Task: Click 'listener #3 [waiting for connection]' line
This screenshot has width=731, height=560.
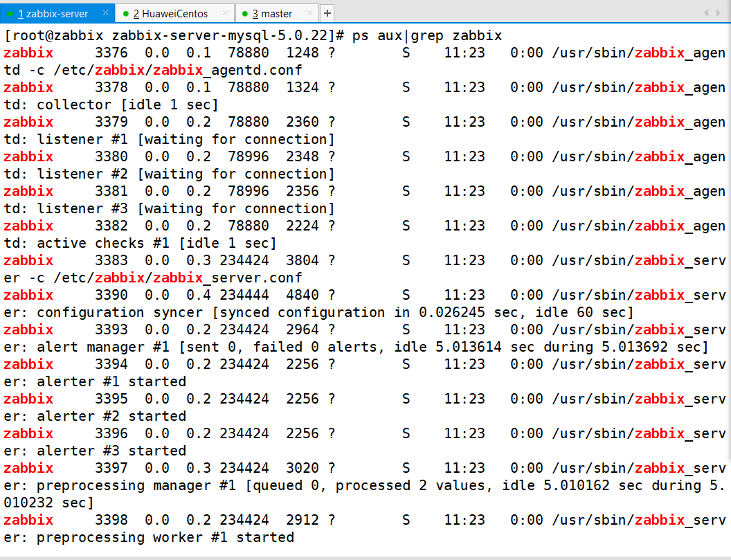Action: (x=186, y=208)
